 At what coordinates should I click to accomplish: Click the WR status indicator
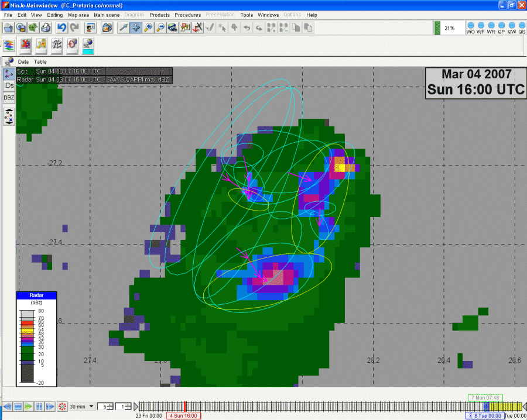click(x=491, y=28)
